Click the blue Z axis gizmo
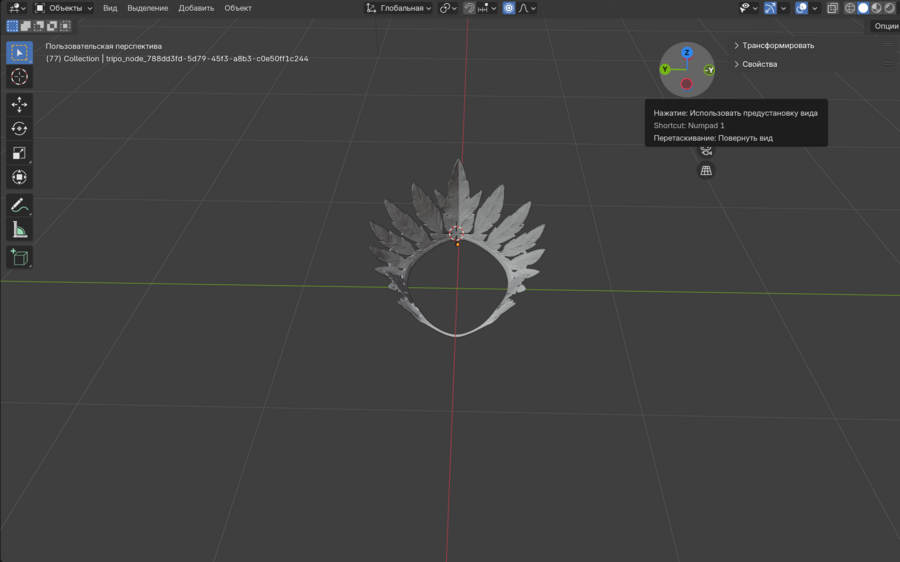 [x=687, y=53]
